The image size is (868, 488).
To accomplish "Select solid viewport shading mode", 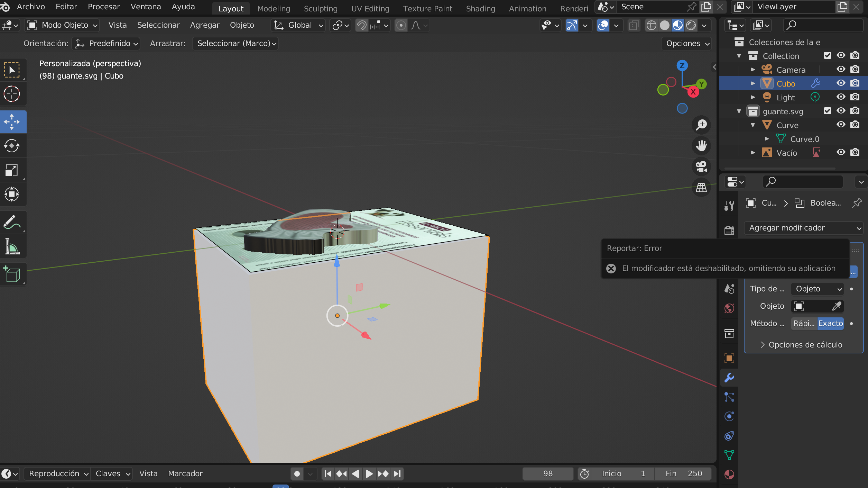I will (664, 25).
